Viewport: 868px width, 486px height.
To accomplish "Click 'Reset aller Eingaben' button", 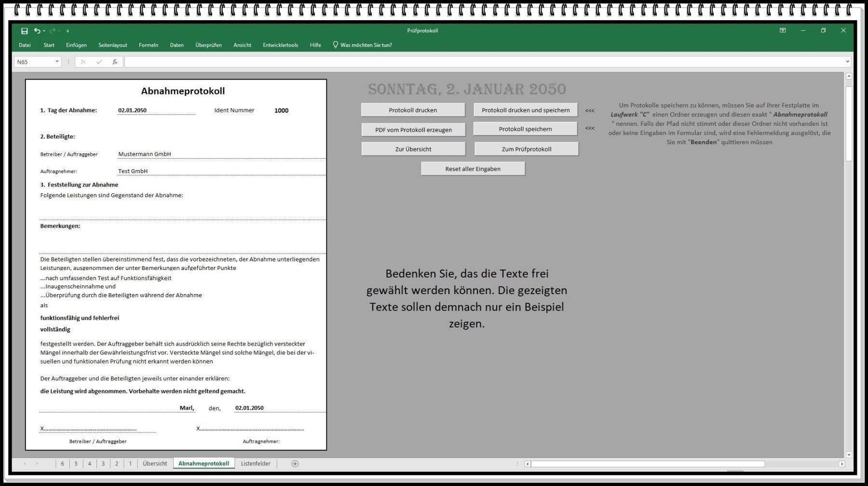I will 473,169.
